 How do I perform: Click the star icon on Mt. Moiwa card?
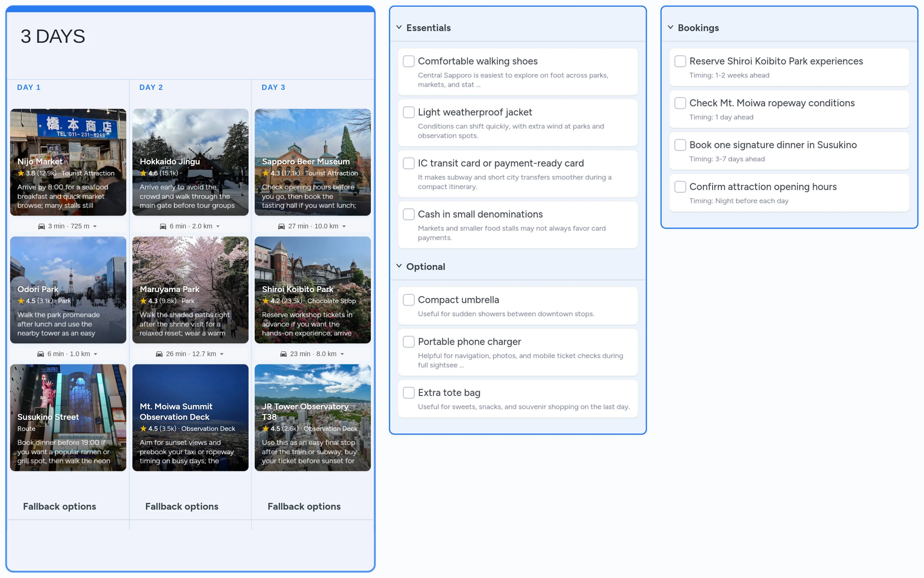click(x=144, y=428)
